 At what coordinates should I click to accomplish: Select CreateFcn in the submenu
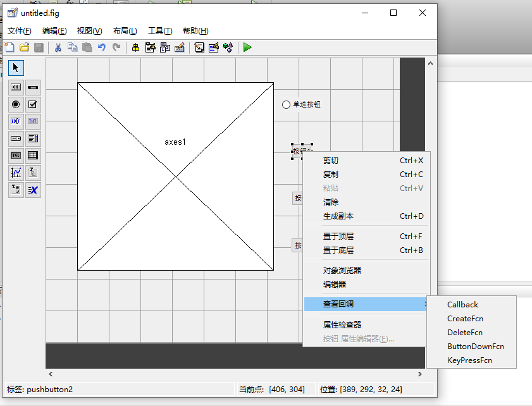tap(472, 319)
